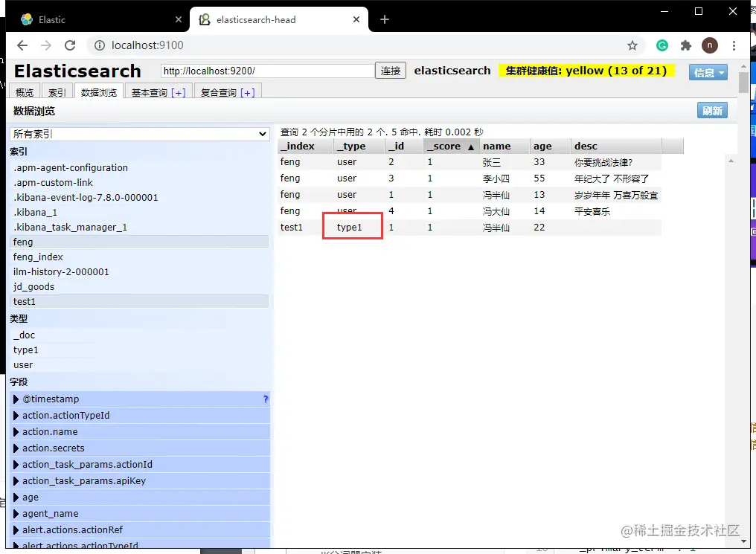756x554 pixels.
Task: Add new 基本查询 tab with [+]
Action: pyautogui.click(x=178, y=92)
